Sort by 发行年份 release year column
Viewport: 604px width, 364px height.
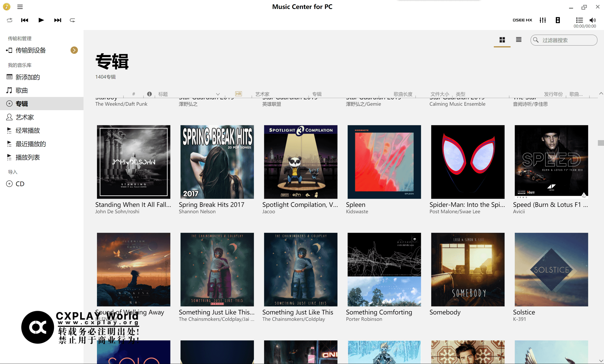(x=553, y=94)
